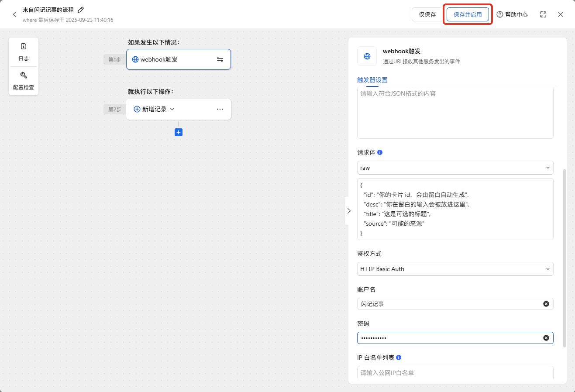Click the 仅保存 button
The height and width of the screenshot is (392, 575).
click(427, 14)
